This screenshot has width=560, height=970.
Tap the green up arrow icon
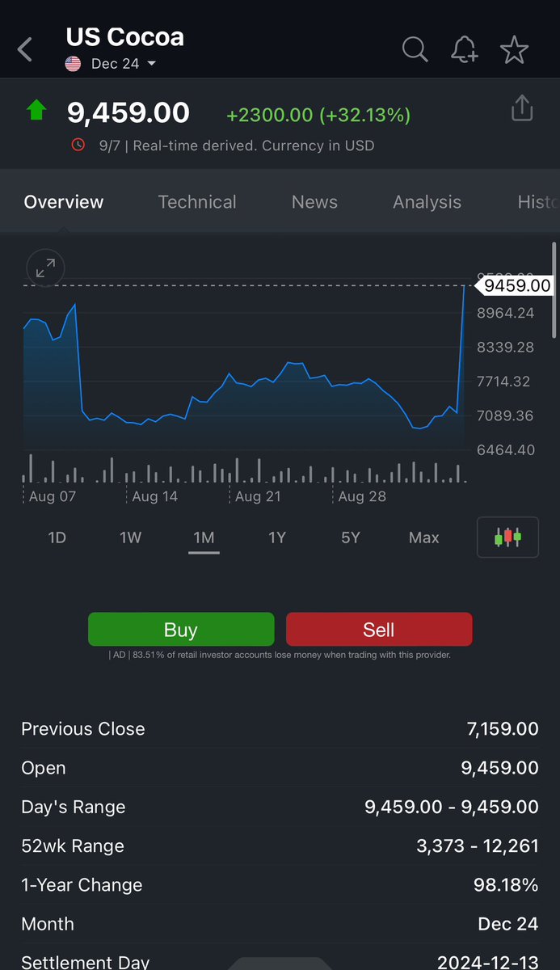click(x=36, y=110)
